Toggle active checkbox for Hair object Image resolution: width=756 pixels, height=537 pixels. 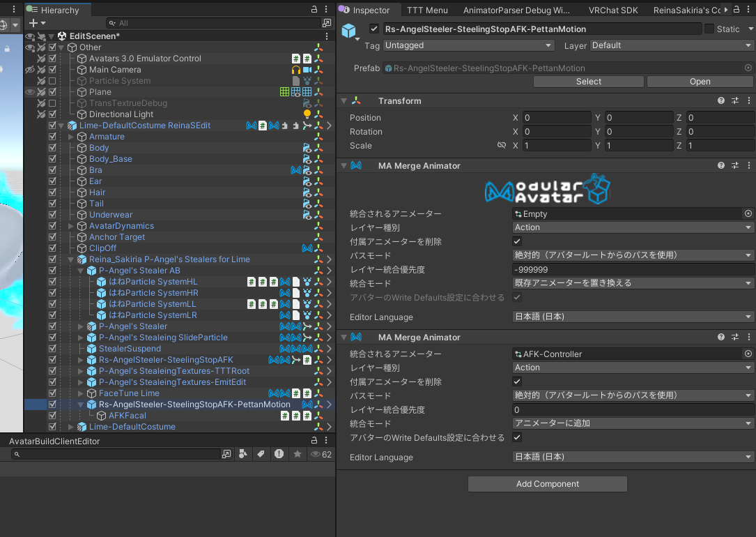[x=52, y=192]
